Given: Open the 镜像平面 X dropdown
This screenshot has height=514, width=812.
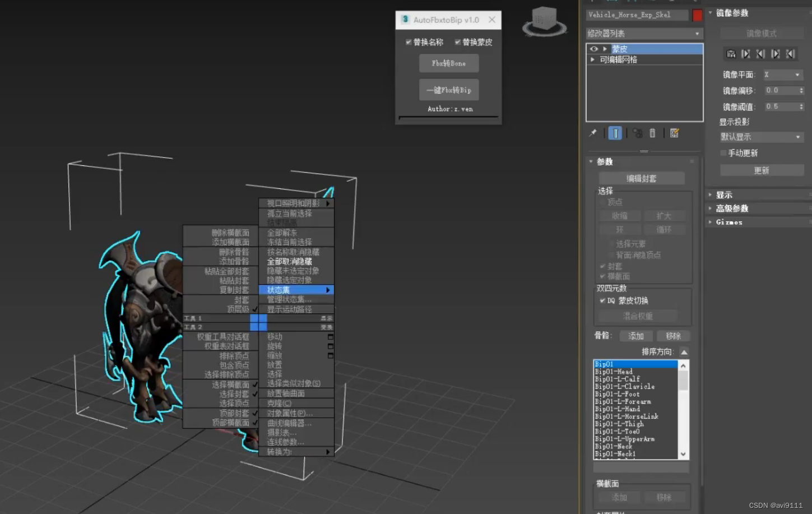Looking at the screenshot, I should coord(783,75).
